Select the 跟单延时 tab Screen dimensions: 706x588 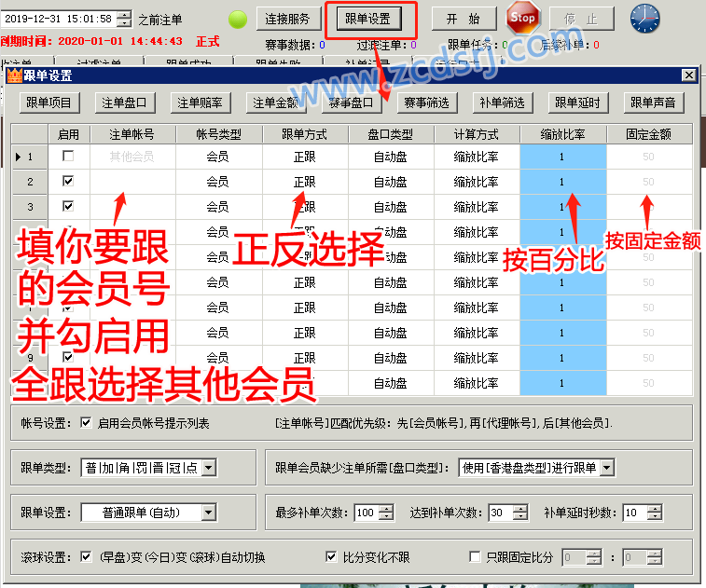coord(577,103)
